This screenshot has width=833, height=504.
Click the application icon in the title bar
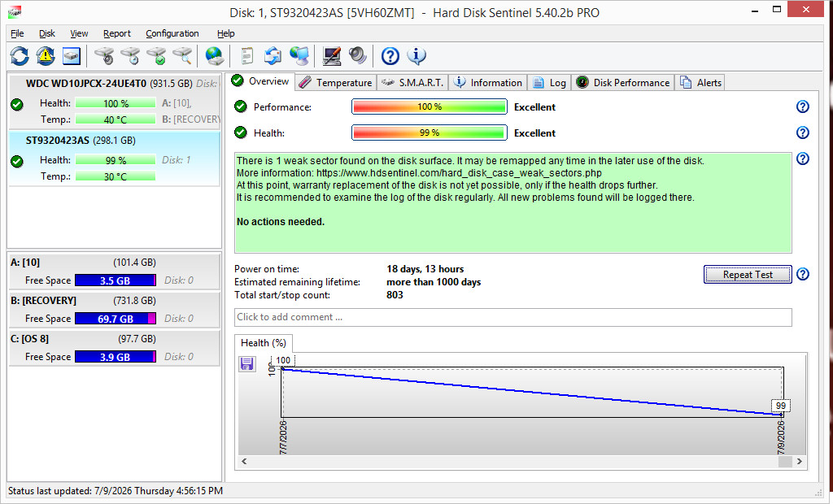(x=15, y=11)
